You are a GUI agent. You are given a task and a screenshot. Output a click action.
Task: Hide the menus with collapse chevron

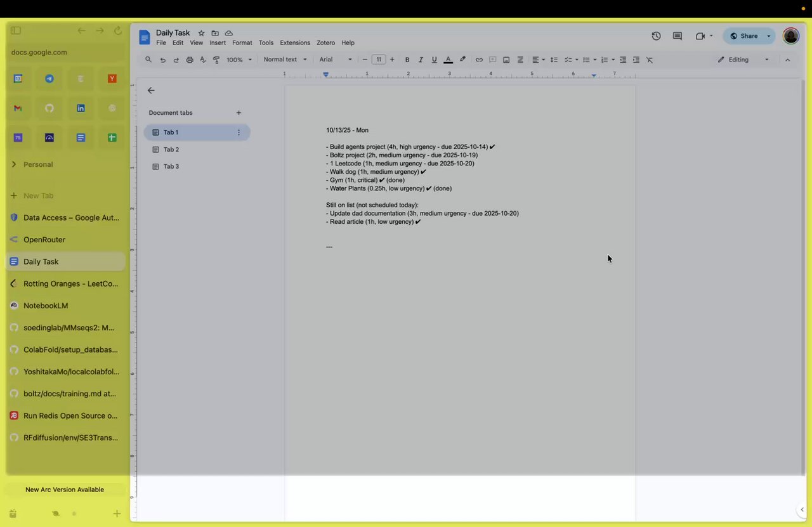click(x=787, y=60)
